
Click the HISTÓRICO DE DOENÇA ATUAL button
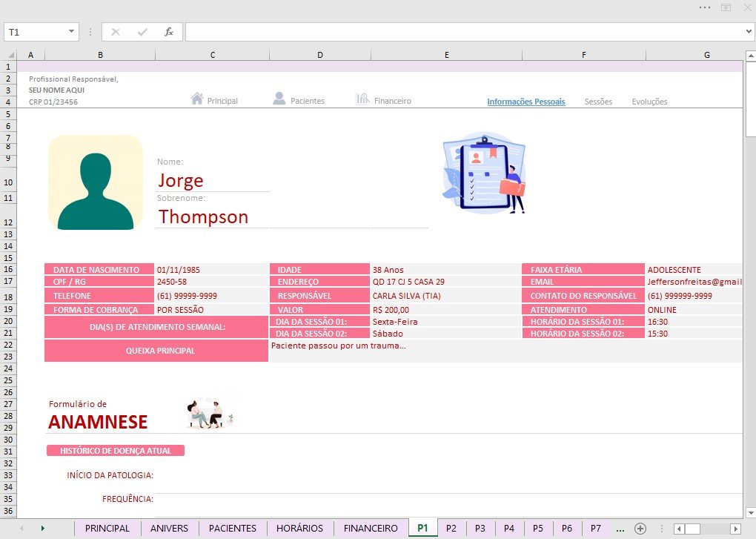coord(116,451)
